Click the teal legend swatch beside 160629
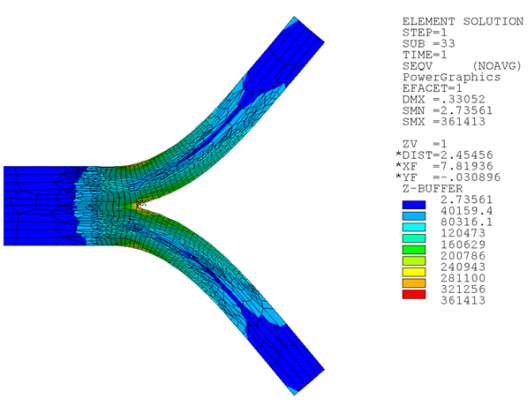Viewport: 529px width, 406px height. pos(414,238)
